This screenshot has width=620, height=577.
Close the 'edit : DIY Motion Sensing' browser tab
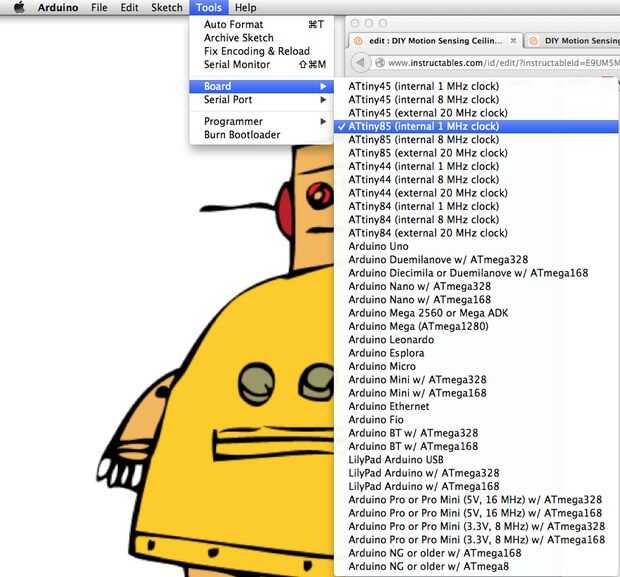pos(513,41)
